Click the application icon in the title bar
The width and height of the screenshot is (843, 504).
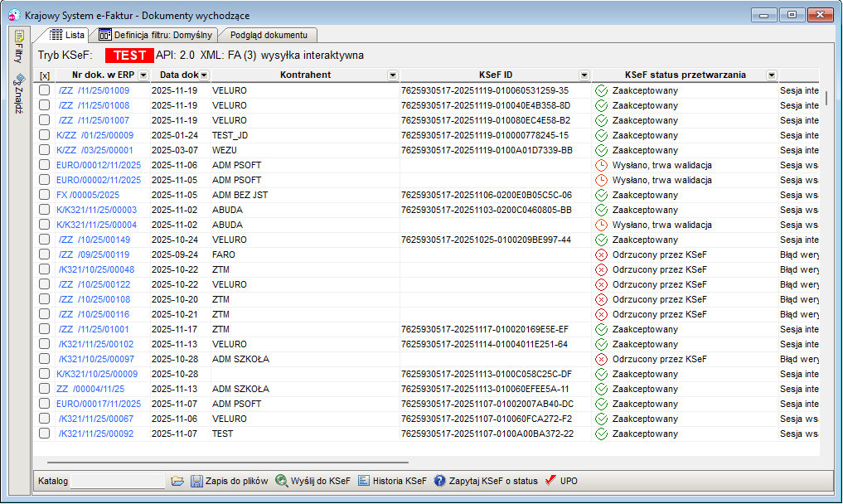tap(15, 15)
